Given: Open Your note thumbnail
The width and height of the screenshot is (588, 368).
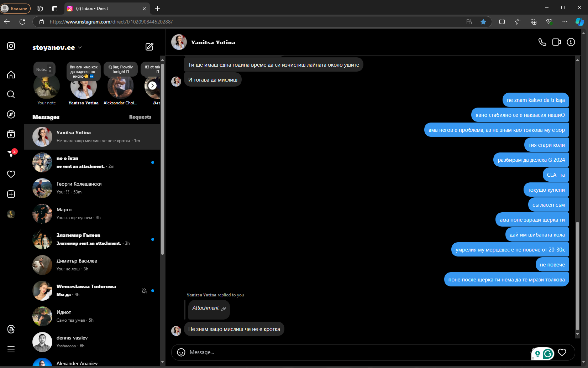Looking at the screenshot, I should 47,86.
